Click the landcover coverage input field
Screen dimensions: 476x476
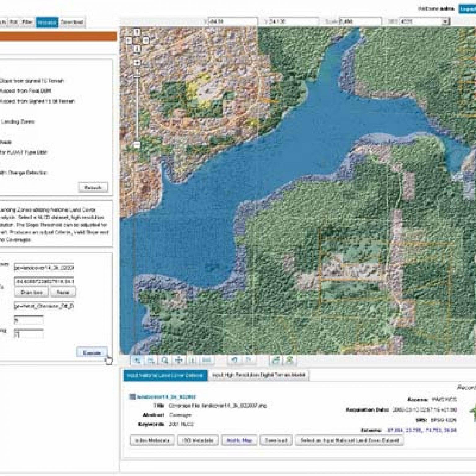pyautogui.click(x=44, y=267)
